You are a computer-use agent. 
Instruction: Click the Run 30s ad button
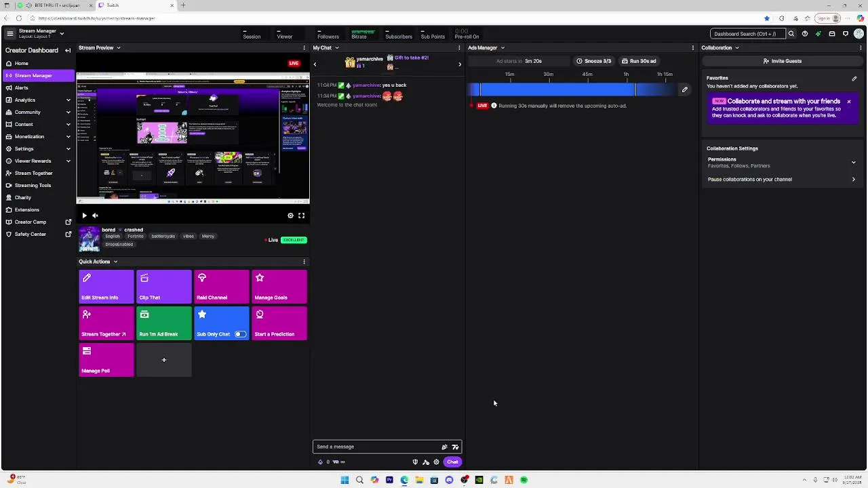pos(638,61)
